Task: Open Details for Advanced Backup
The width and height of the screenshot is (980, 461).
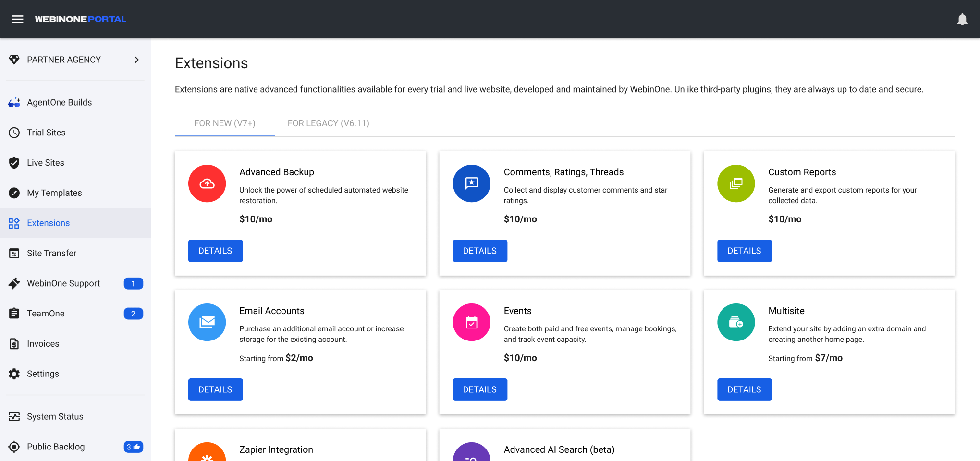Action: 215,251
